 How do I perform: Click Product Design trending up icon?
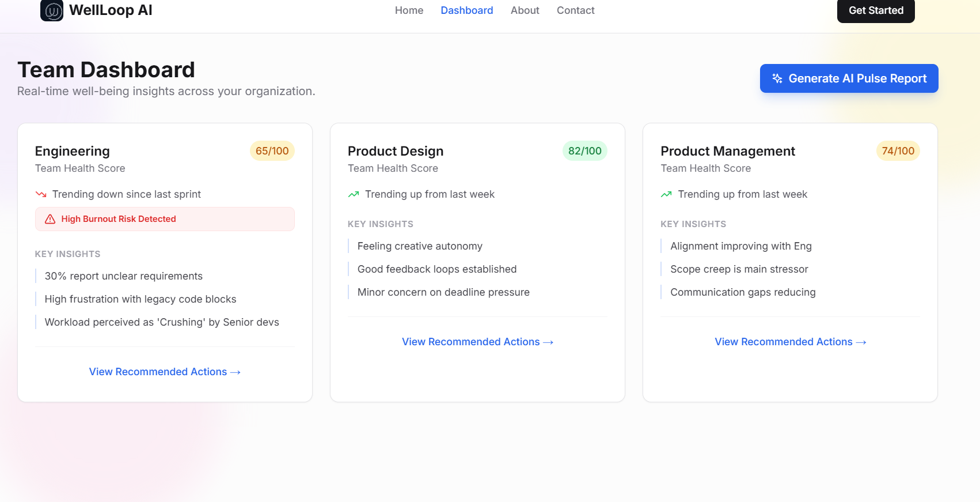click(x=354, y=194)
